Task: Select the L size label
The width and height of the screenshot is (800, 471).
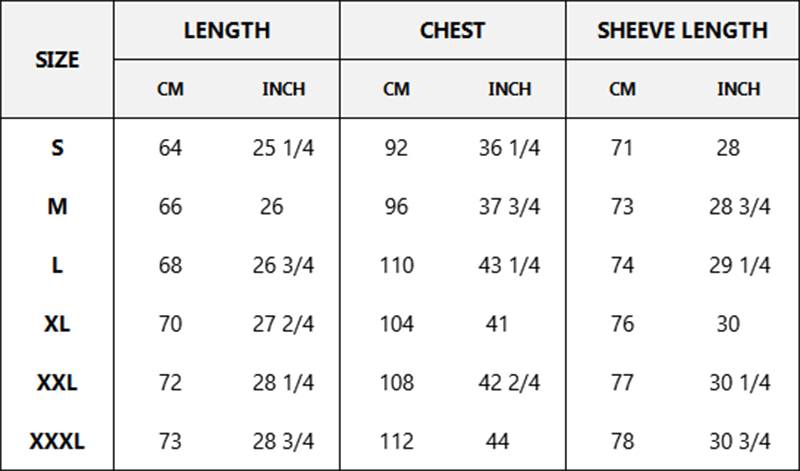Action: click(x=57, y=265)
